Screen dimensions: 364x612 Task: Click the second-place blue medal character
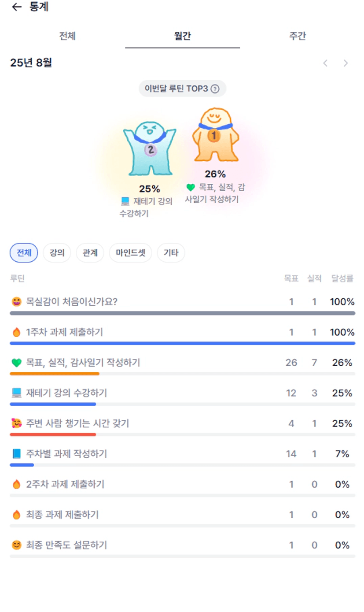click(150, 148)
